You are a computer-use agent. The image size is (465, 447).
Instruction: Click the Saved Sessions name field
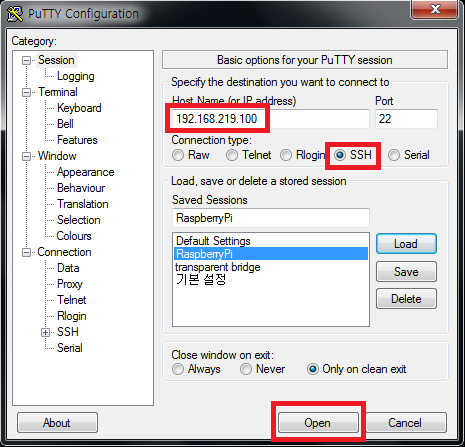click(x=271, y=218)
